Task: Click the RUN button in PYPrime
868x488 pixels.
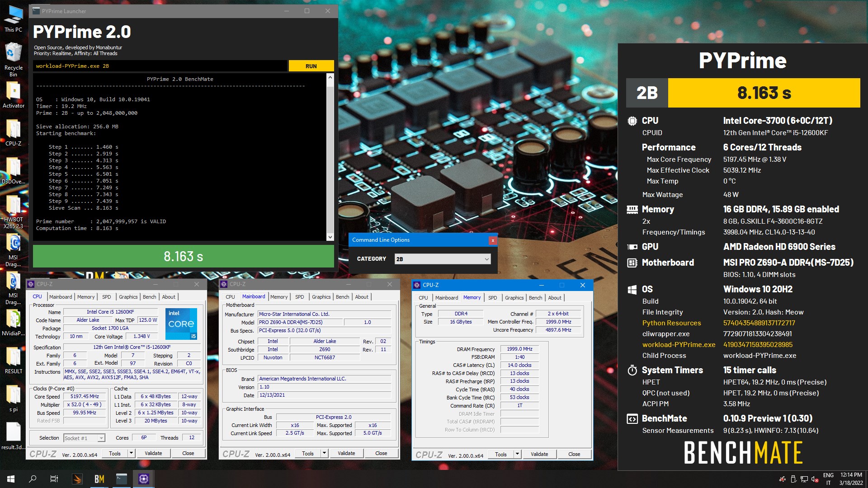Action: (311, 66)
